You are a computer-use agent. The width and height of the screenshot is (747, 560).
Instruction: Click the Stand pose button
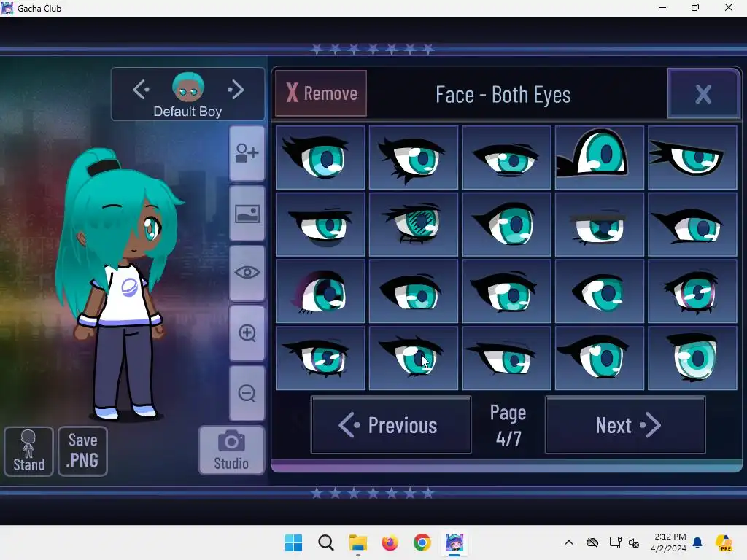28,451
